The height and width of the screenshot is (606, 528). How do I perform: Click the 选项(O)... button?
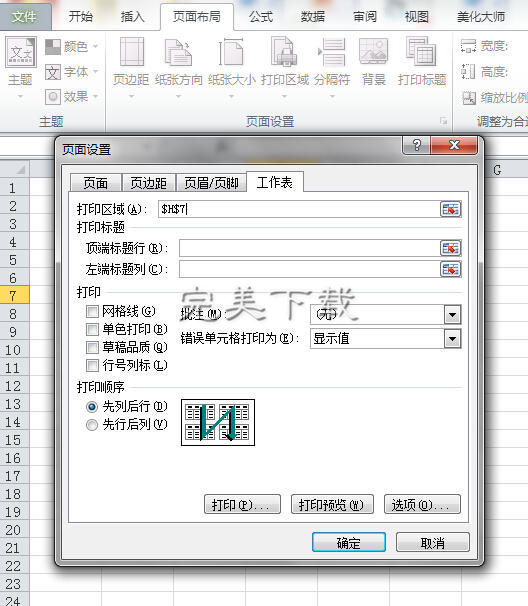[422, 504]
